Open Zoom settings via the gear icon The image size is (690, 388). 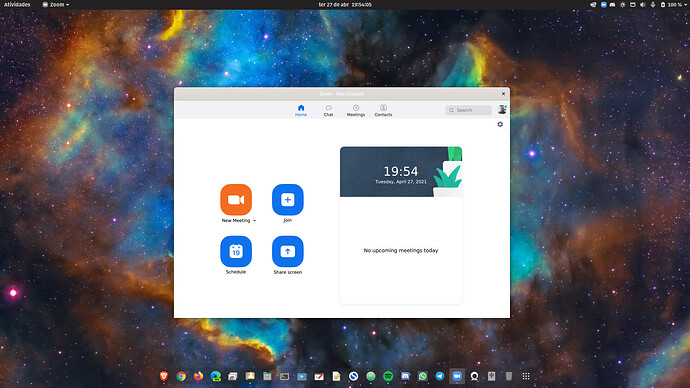tap(500, 124)
